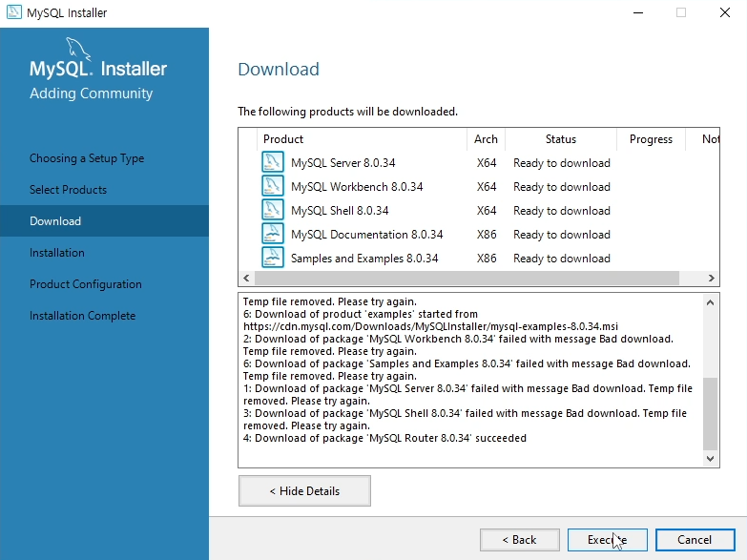
Task: Click Execute to start downloads
Action: (x=607, y=540)
